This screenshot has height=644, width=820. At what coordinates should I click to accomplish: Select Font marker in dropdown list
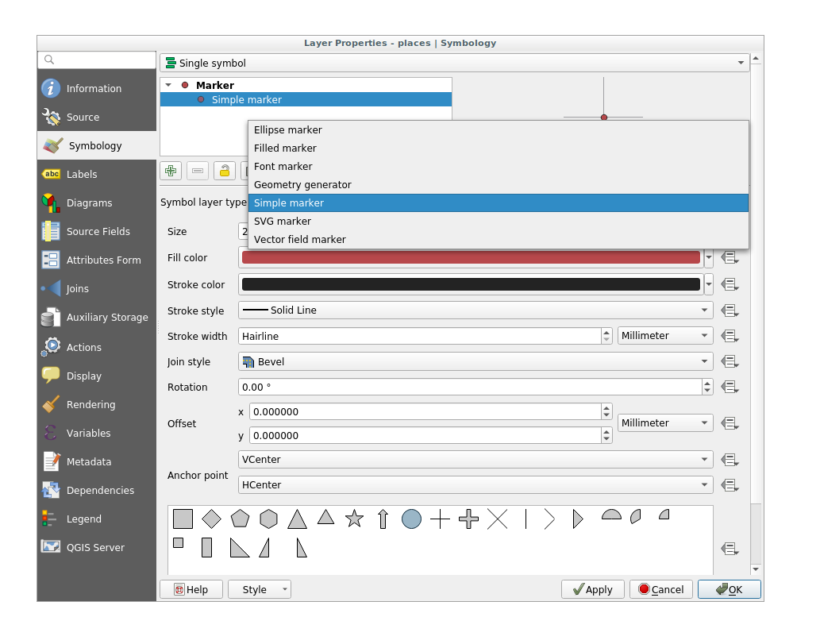pos(283,167)
